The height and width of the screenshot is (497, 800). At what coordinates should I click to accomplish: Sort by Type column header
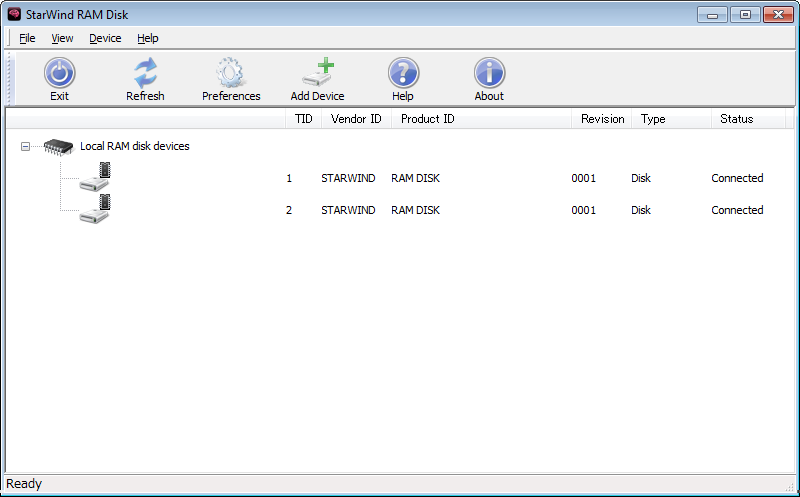tap(671, 119)
